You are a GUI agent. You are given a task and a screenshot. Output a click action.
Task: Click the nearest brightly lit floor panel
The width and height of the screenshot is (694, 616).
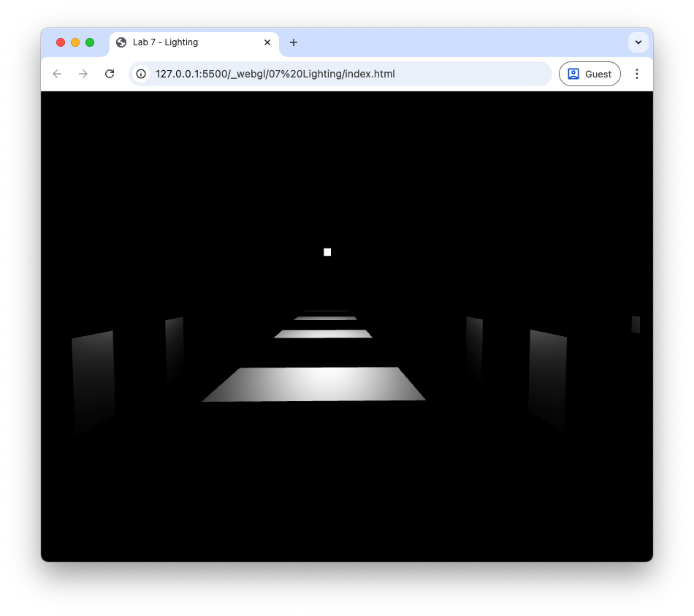pyautogui.click(x=316, y=384)
